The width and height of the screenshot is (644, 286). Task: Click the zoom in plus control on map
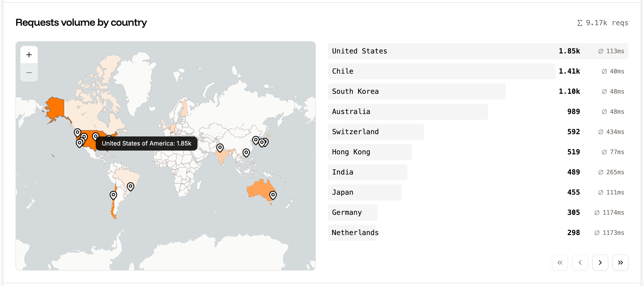[x=29, y=54]
